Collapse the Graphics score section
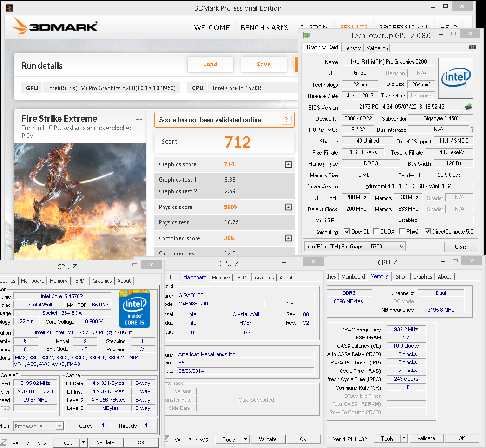The image size is (486, 448). pyautogui.click(x=288, y=164)
